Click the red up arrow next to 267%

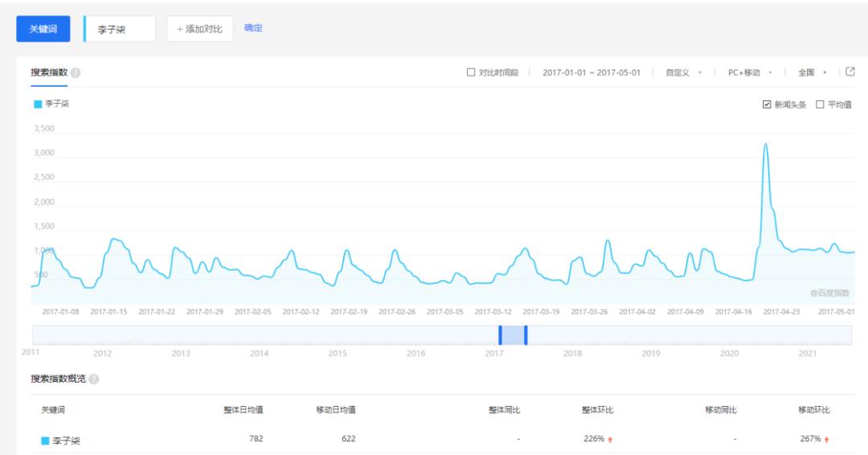[826, 440]
